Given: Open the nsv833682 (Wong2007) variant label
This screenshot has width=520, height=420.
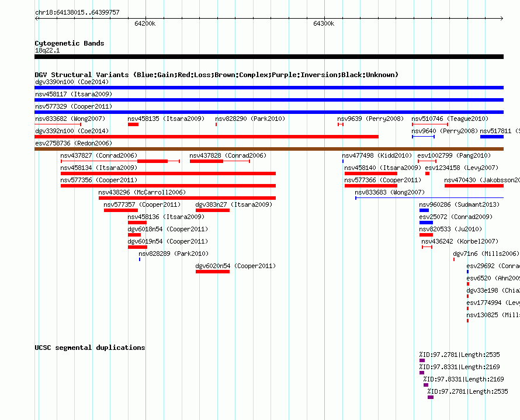Looking at the screenshot, I should [70, 119].
